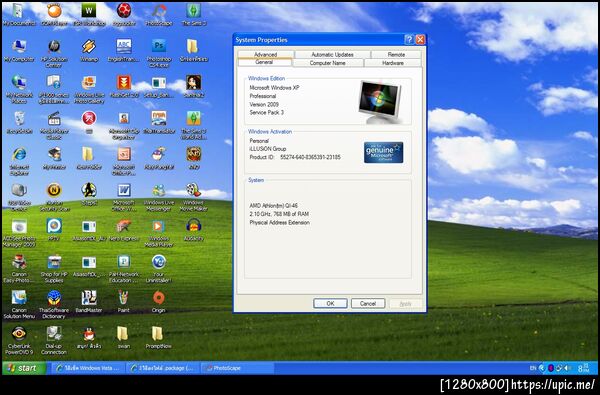
Task: Switch to the Automatic Updates tab
Action: (332, 55)
